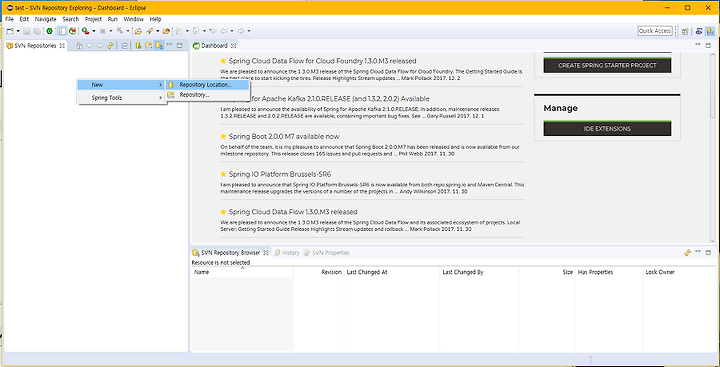
Task: Click the Run launch toolbar icon
Action: tap(85, 31)
